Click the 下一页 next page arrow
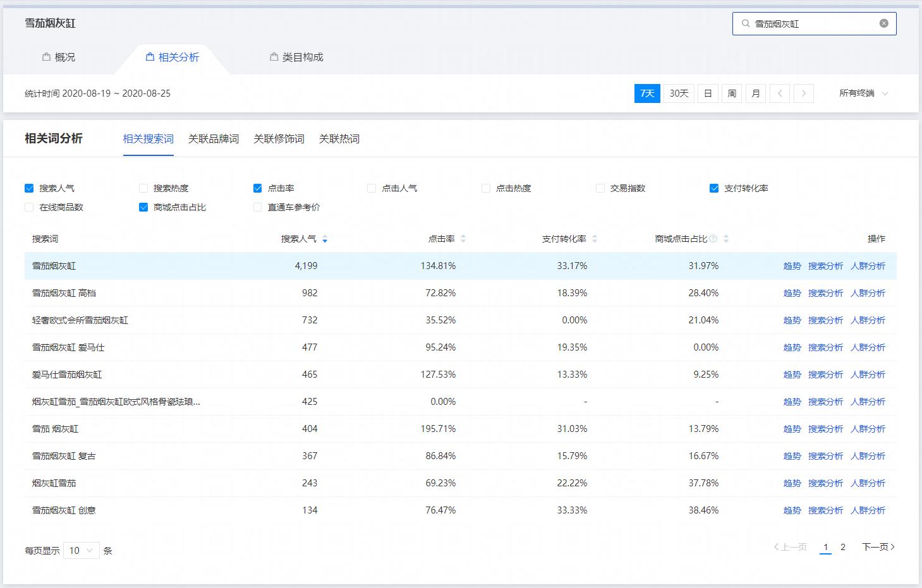The width and height of the screenshot is (922, 588). [x=879, y=547]
